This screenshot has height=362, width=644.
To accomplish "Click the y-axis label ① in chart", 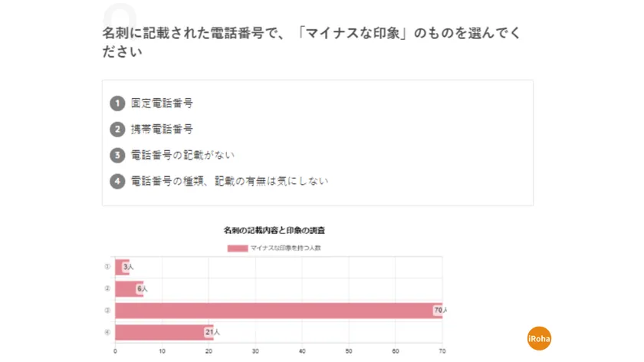I will click(107, 267).
